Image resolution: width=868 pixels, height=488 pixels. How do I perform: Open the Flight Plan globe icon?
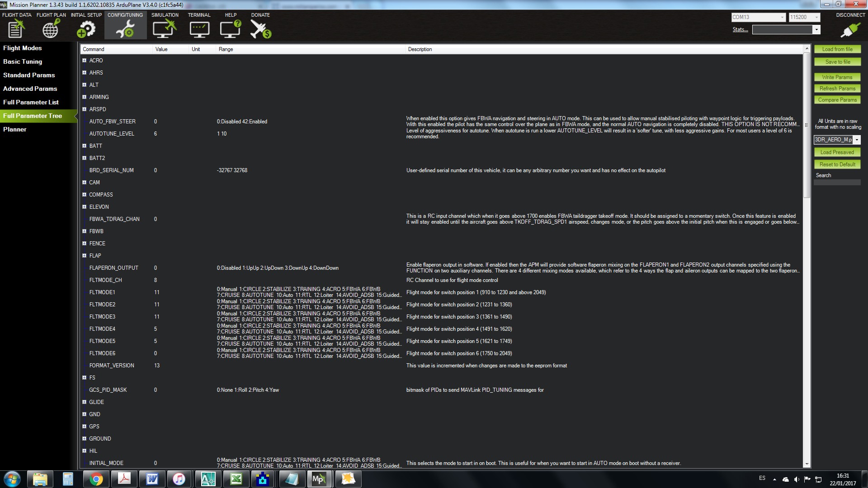click(x=51, y=29)
